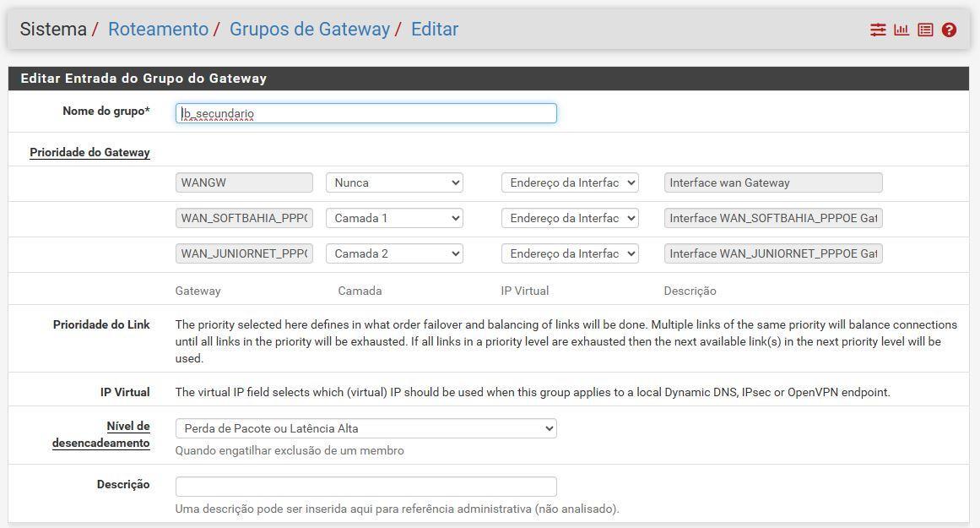
Task: Open Camada dropdown for WAN_JUNIORNET showing Camada 2
Action: (x=394, y=253)
